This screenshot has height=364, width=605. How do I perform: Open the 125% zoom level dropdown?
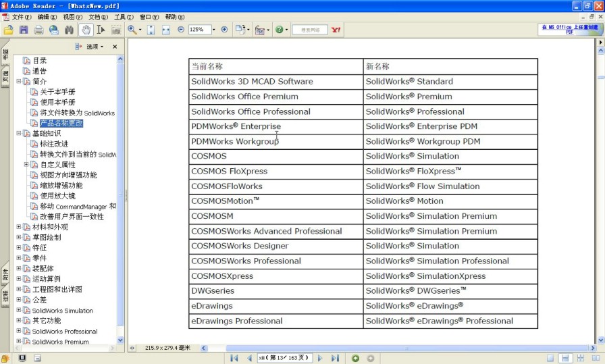point(214,30)
